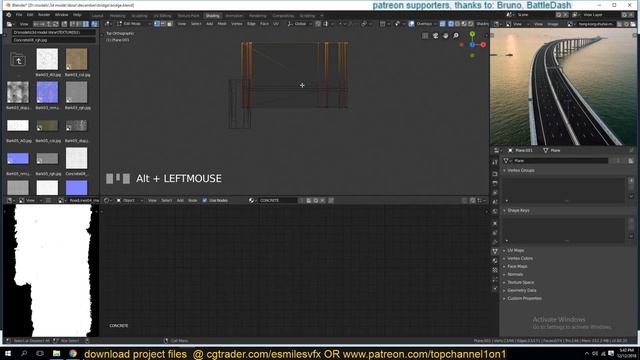Image resolution: width=640 pixels, height=360 pixels.
Task: Open the viewport View menu
Action: 182,24
